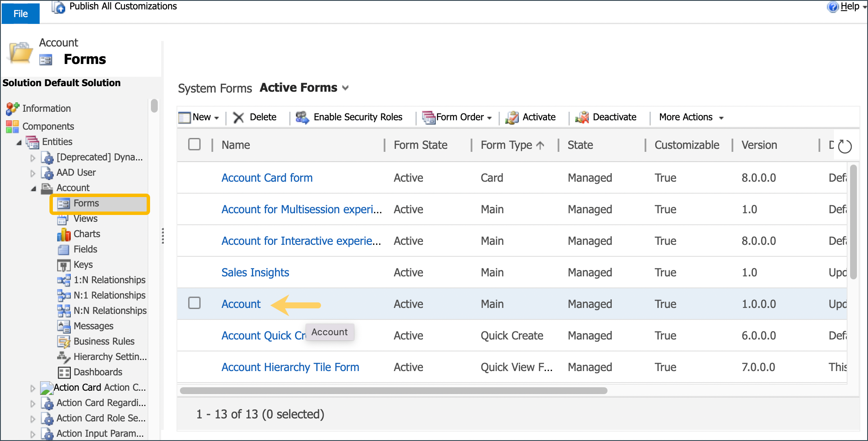Click the Publish All Customizations icon

pos(58,7)
